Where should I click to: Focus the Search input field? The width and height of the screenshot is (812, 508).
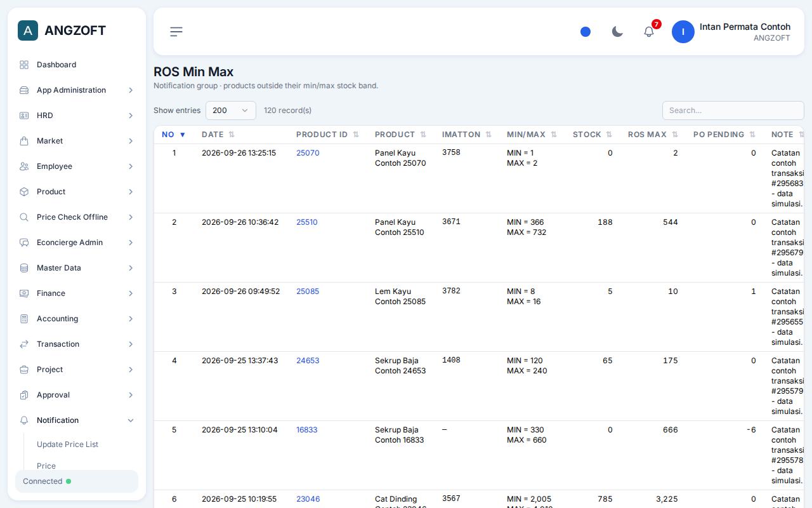733,110
